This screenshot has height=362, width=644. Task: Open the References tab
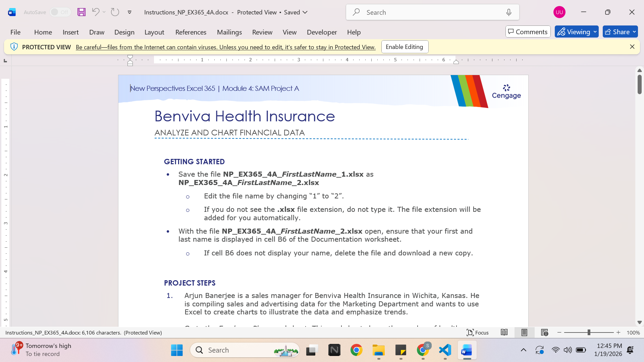pyautogui.click(x=191, y=32)
